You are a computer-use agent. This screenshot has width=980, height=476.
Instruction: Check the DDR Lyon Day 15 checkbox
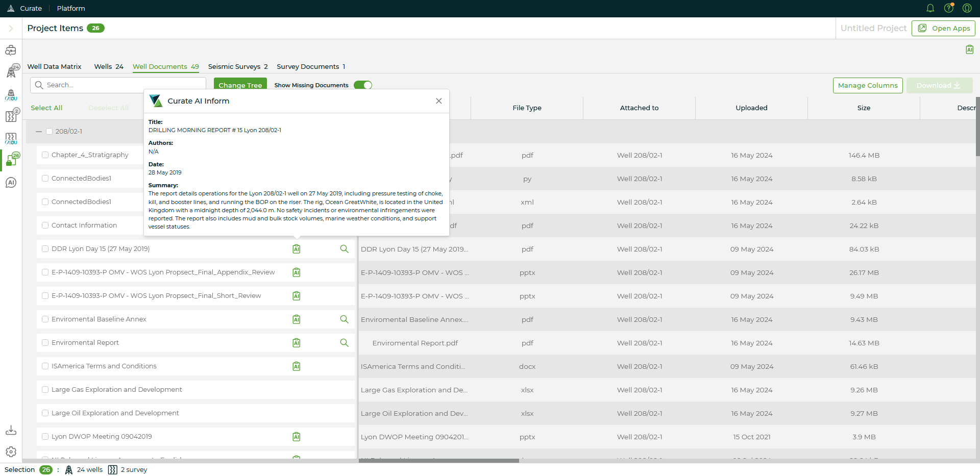pyautogui.click(x=45, y=248)
